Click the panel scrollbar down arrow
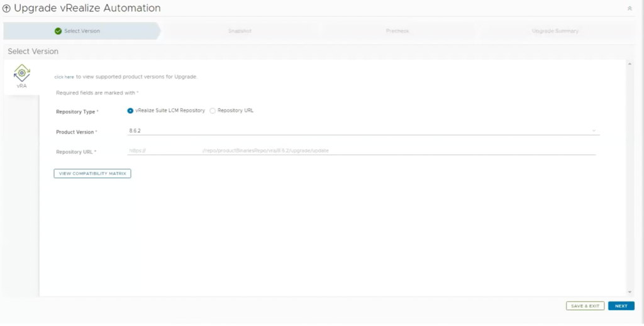The image size is (644, 326). (x=630, y=292)
